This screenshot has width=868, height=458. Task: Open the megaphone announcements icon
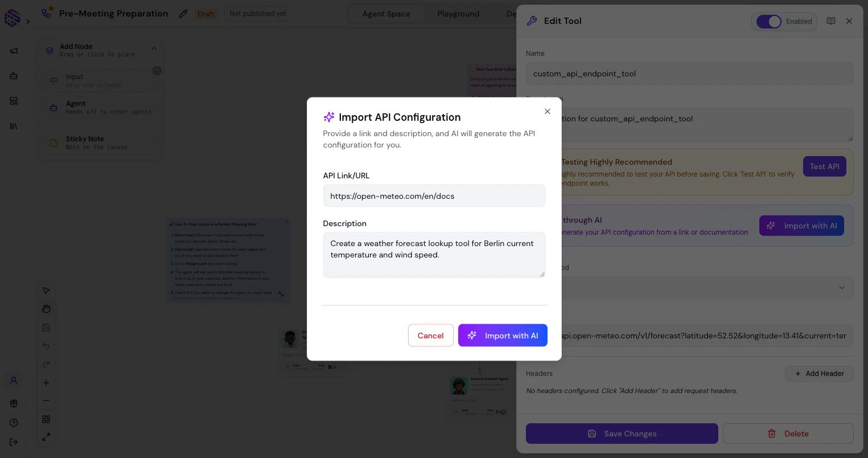tap(14, 51)
